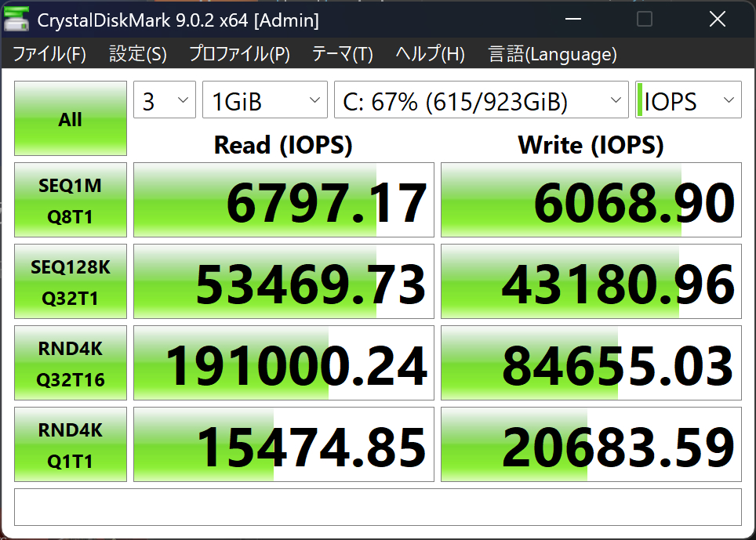Run the RND4K Q32T16 test
The image size is (756, 540).
click(71, 363)
